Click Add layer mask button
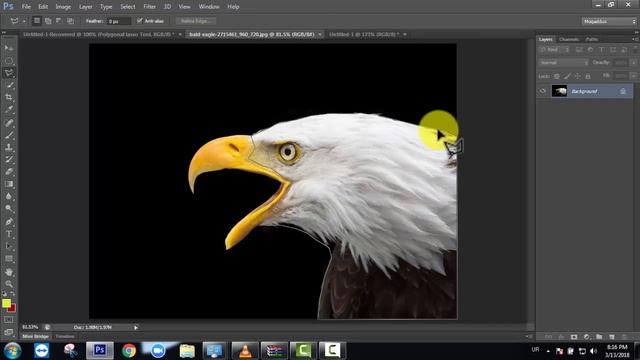Image resolution: width=640 pixels, height=360 pixels. [574, 337]
